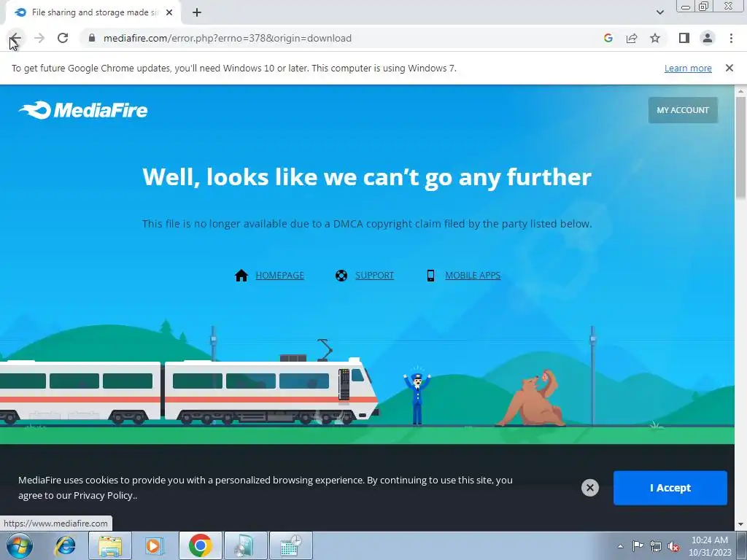Click the DMCA copyright claim message
Viewport: 747px width, 560px height.
tap(367, 224)
